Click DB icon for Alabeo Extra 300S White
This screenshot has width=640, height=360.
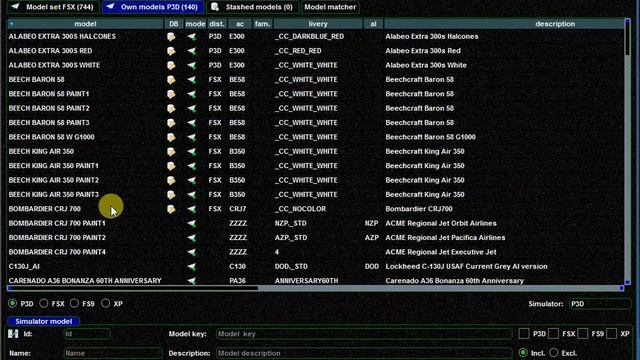171,65
